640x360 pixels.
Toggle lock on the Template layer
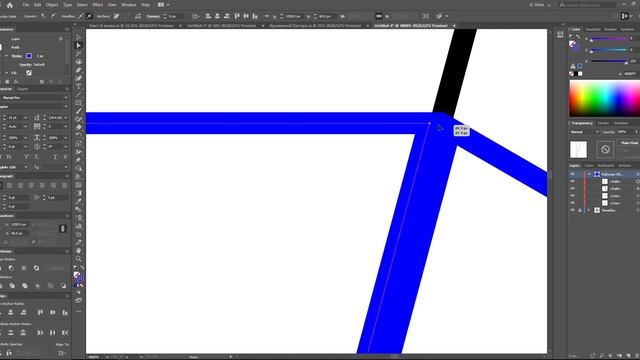580,210
